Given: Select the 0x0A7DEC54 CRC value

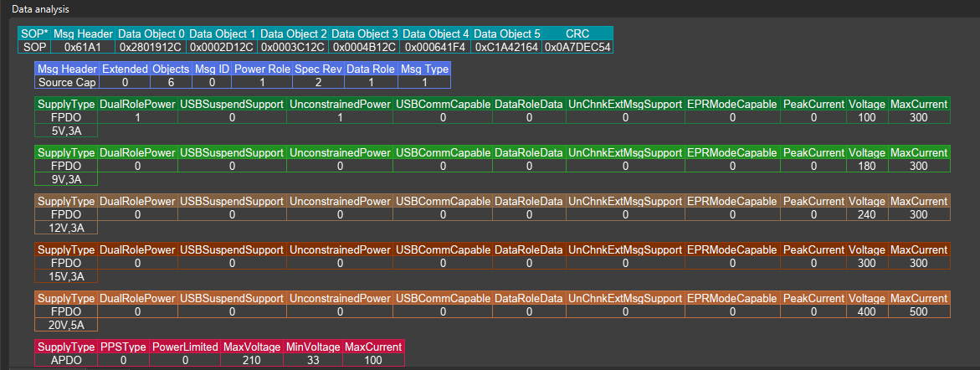Looking at the screenshot, I should pyautogui.click(x=577, y=47).
